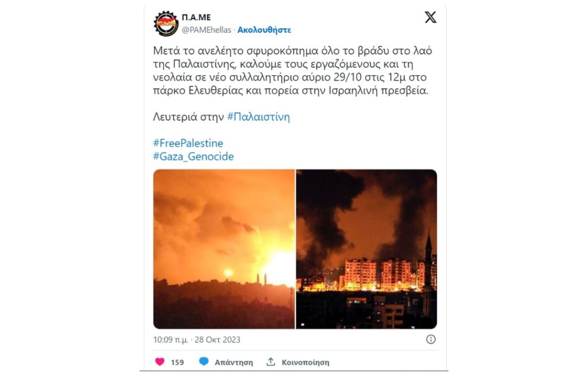Open the #Παλαιστίνη hashtag

[x=258, y=117]
